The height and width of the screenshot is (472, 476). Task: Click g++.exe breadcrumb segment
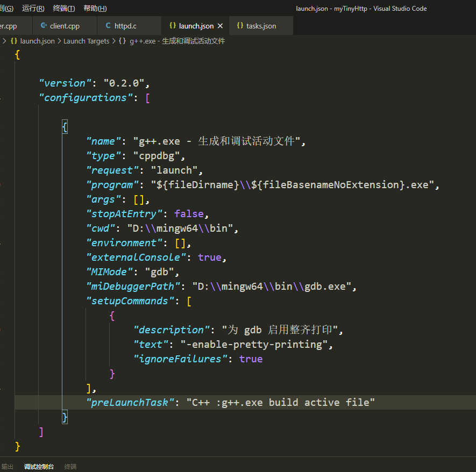177,41
